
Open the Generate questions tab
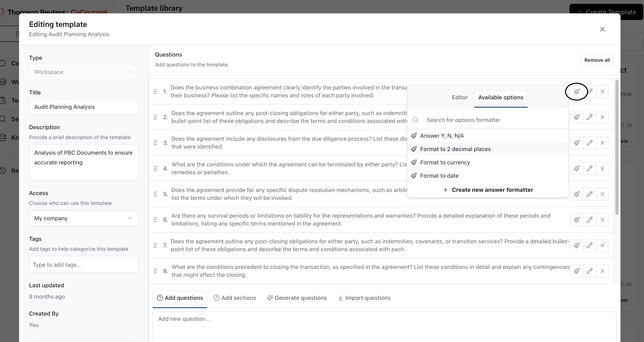point(297,298)
